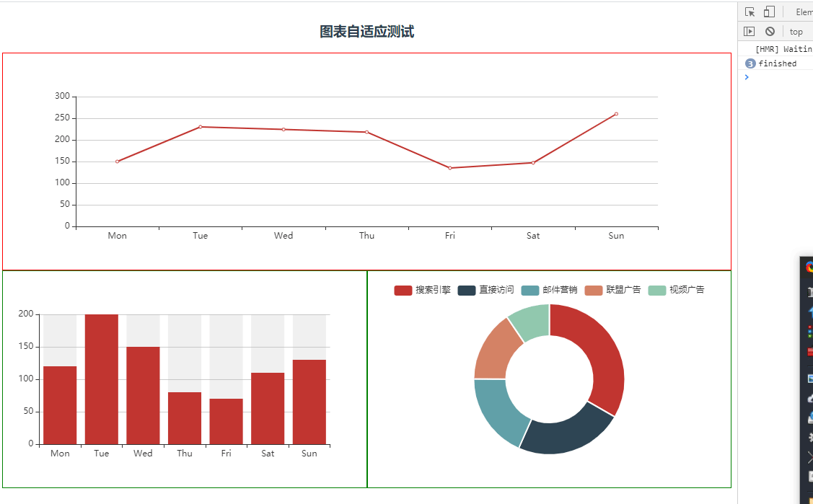Click the Thu data point on the line chart

366,132
